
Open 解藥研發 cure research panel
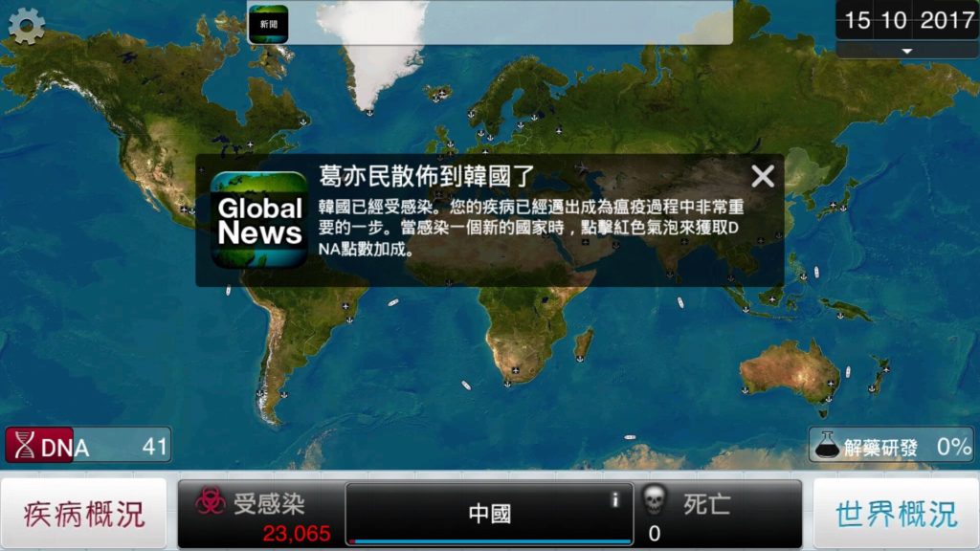click(x=891, y=446)
